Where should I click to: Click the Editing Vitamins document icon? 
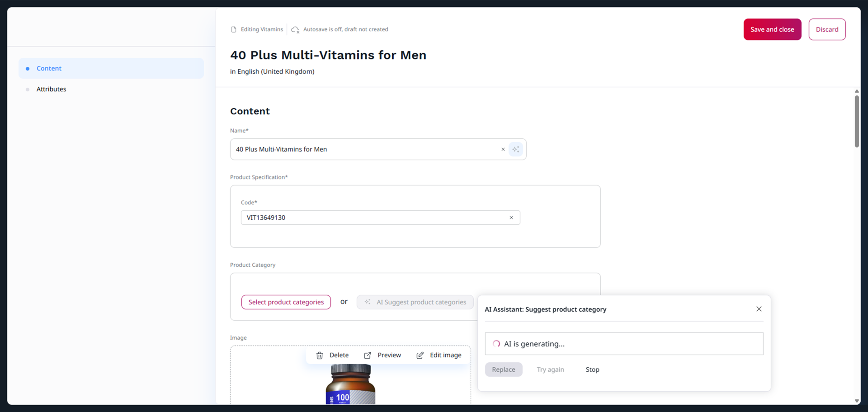[x=234, y=30]
